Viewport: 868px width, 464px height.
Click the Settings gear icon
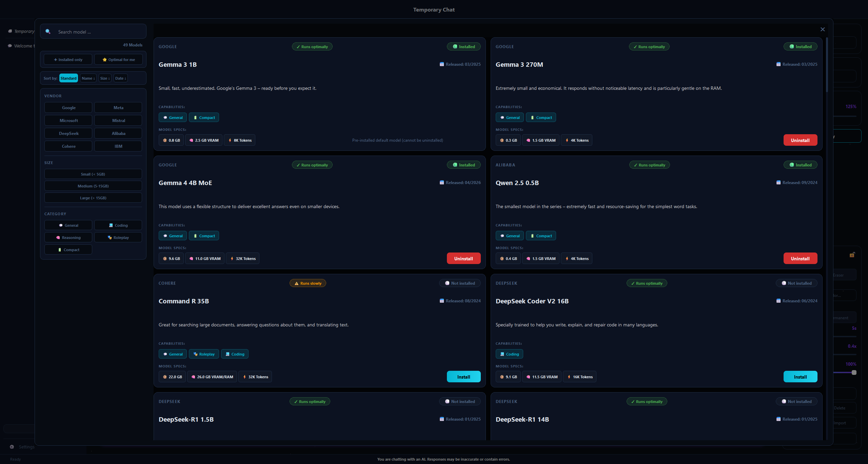[x=12, y=447]
